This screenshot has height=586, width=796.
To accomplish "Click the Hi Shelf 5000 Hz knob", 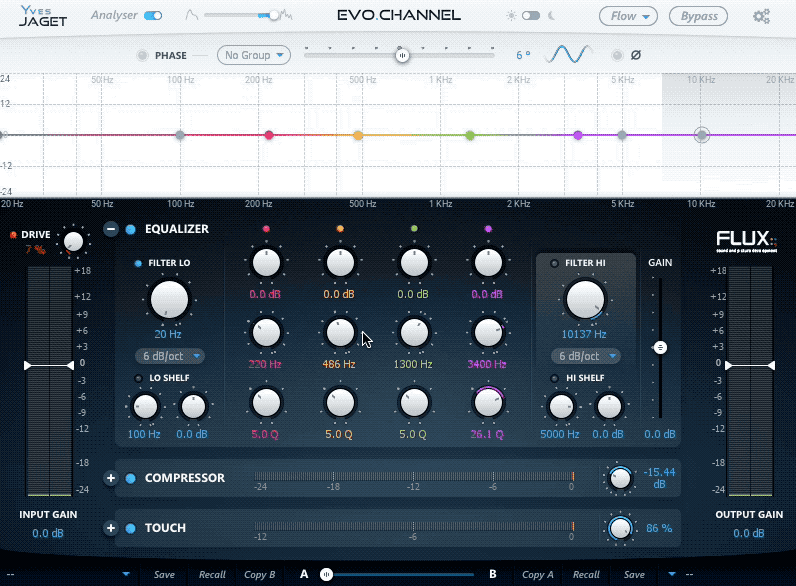I will tap(561, 406).
